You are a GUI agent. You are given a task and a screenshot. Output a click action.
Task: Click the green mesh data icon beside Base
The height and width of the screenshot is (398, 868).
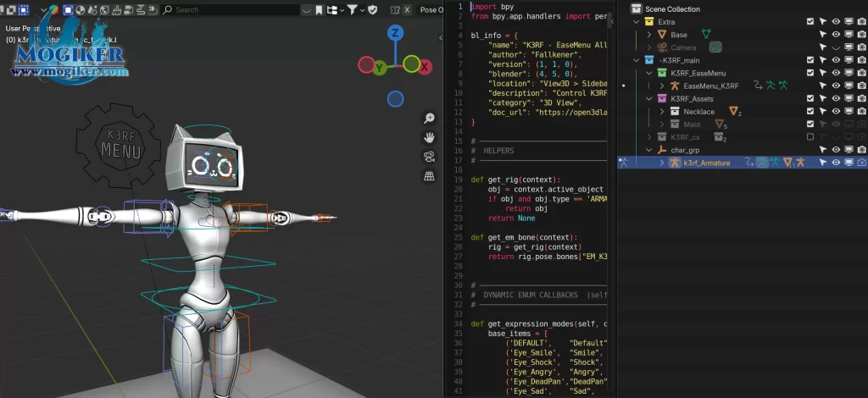706,34
